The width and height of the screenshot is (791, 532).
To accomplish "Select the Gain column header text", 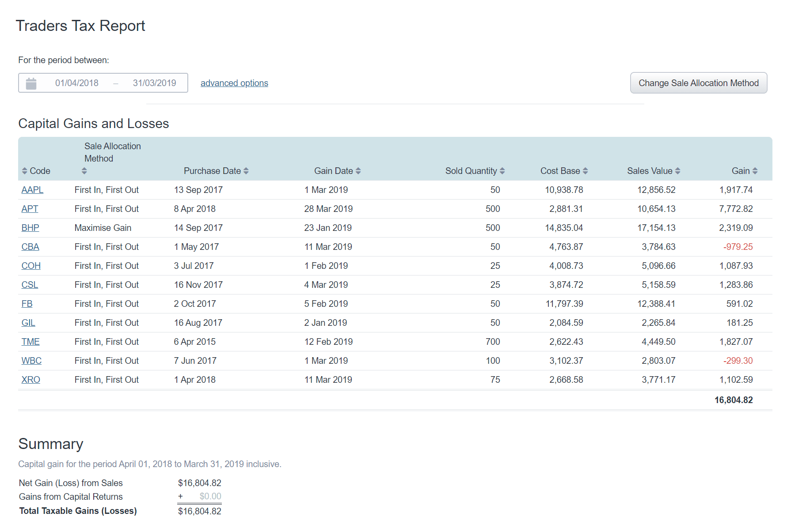I will click(x=741, y=171).
